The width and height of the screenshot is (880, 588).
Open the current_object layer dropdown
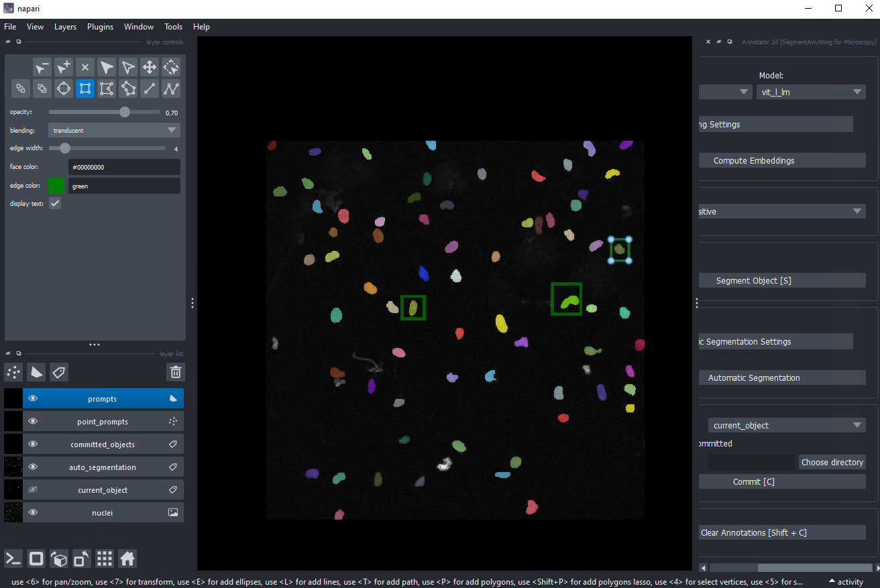(787, 425)
